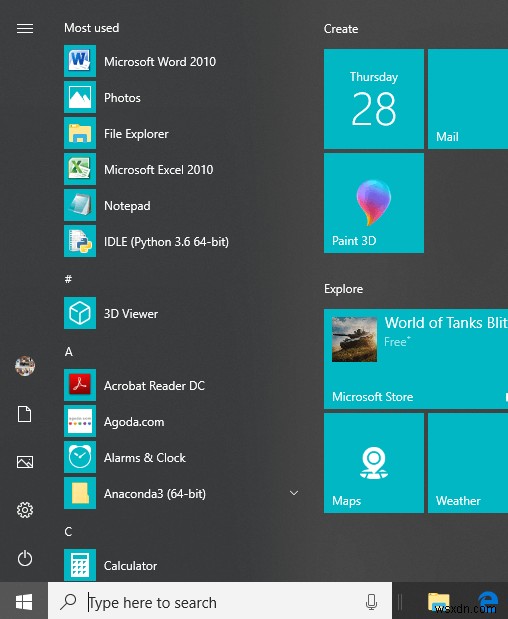508x619 pixels.
Task: Open Settings gear in sidebar
Action: tap(25, 510)
